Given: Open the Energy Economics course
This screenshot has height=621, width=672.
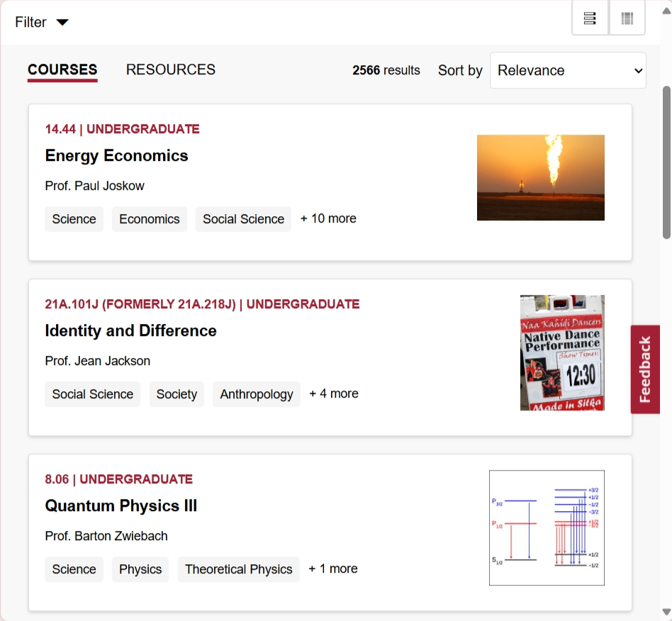Looking at the screenshot, I should 116,155.
